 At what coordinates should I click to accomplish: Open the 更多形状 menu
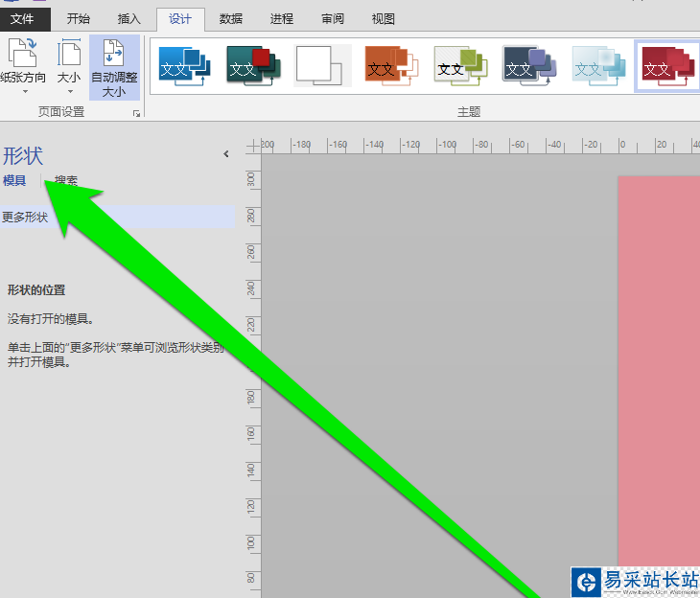tap(117, 218)
